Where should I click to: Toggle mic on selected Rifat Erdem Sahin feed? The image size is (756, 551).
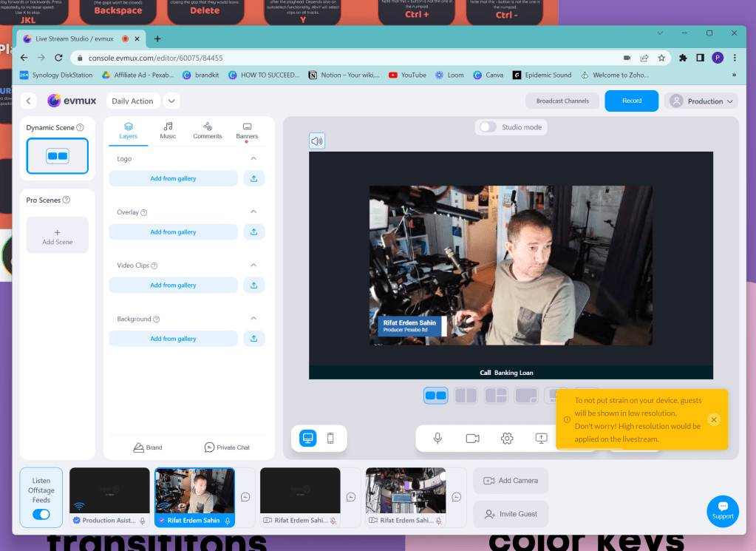[228, 521]
